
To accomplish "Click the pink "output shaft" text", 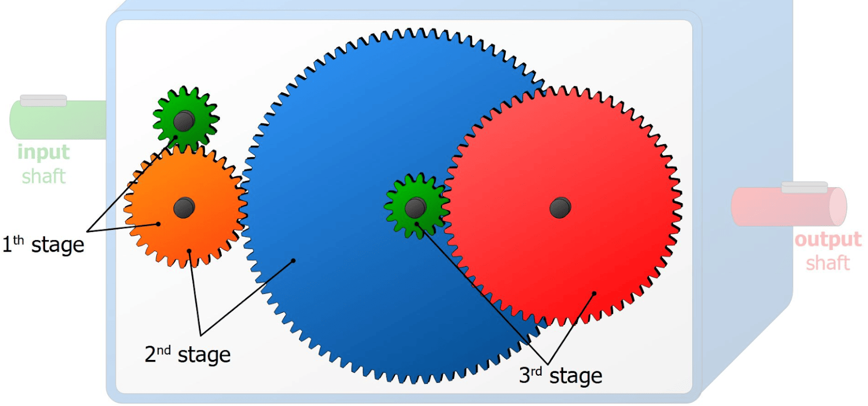I will coord(828,251).
